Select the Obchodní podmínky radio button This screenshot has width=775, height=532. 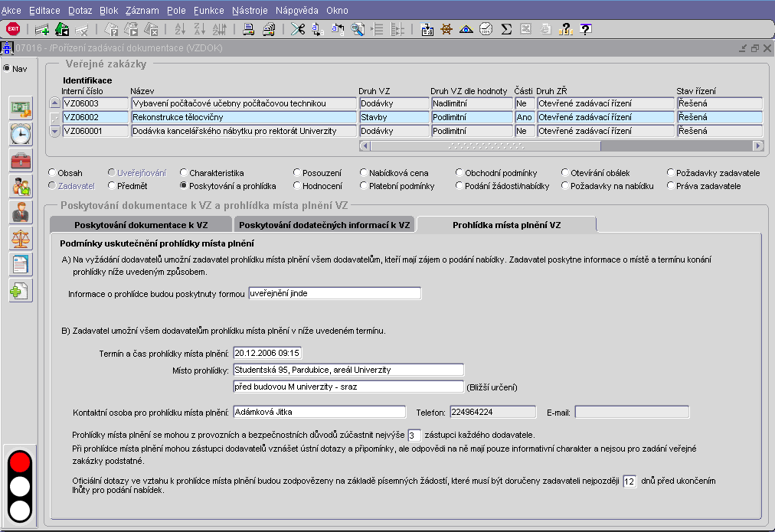pos(459,173)
